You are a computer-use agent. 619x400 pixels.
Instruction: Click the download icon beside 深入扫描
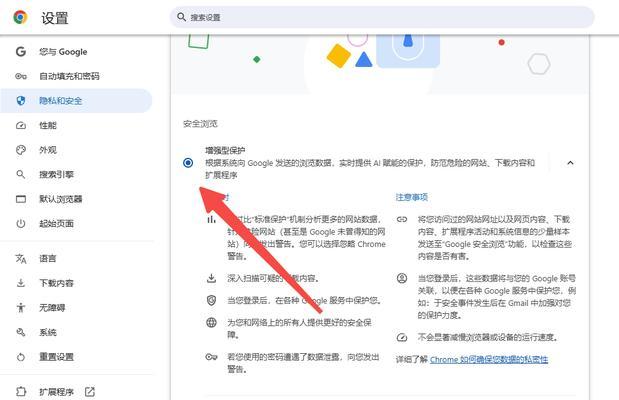coord(212,278)
